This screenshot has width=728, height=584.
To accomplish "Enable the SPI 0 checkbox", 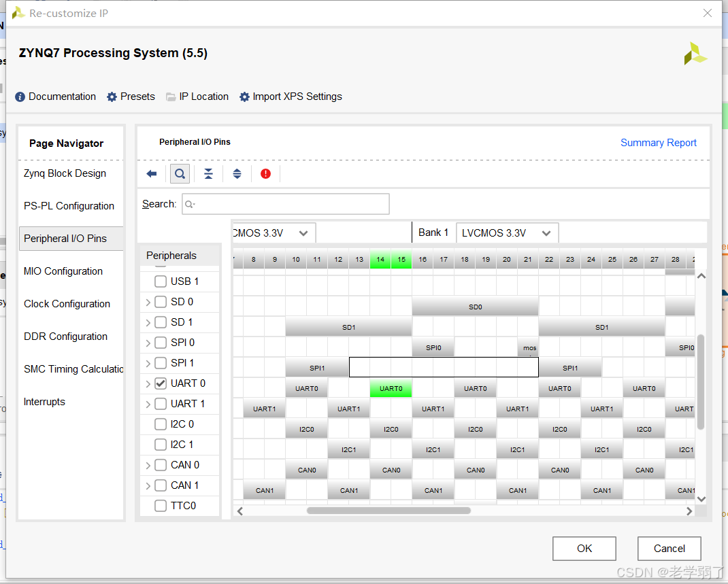I will [x=161, y=343].
